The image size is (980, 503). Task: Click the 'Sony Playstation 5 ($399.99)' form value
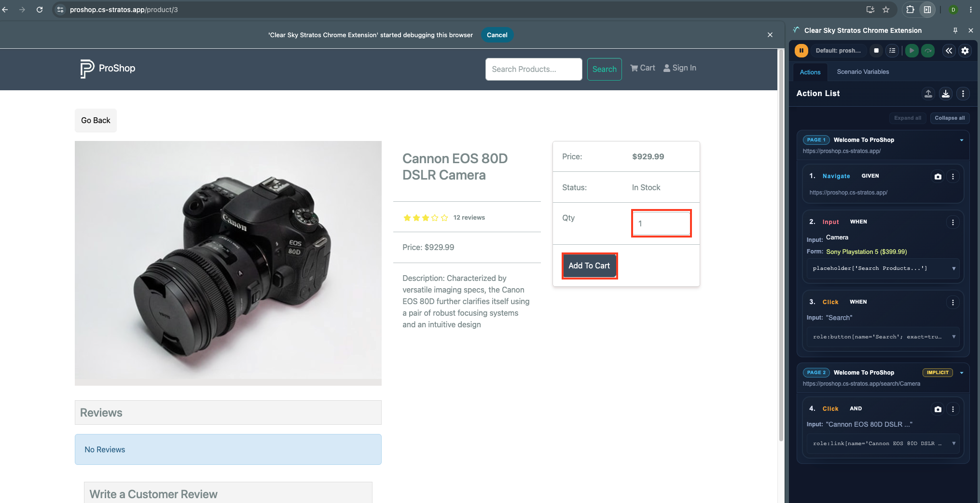(867, 252)
